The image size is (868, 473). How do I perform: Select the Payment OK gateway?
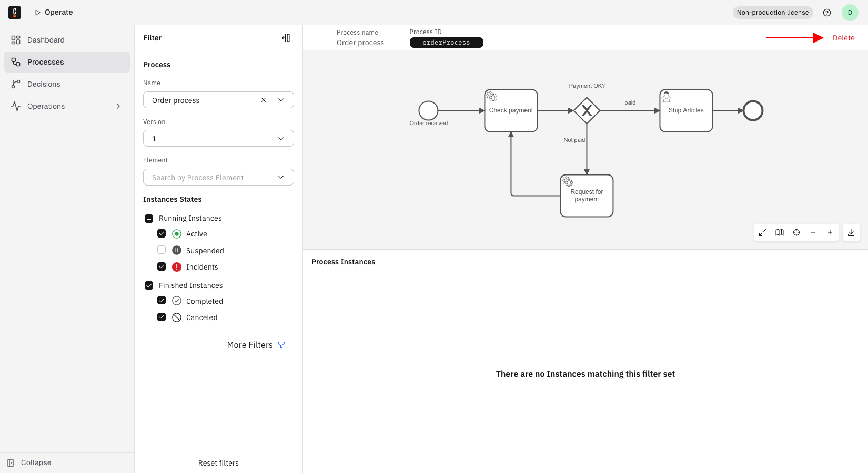click(x=587, y=110)
